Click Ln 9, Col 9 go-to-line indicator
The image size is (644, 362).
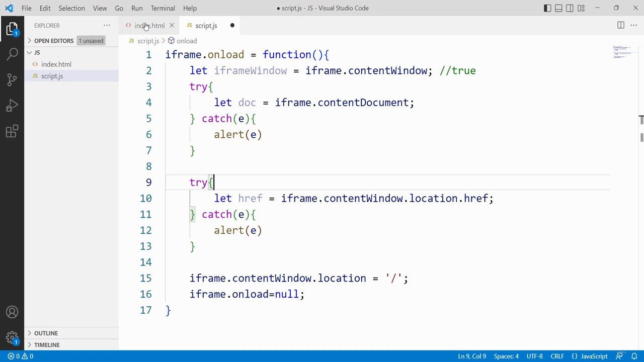pos(472,356)
